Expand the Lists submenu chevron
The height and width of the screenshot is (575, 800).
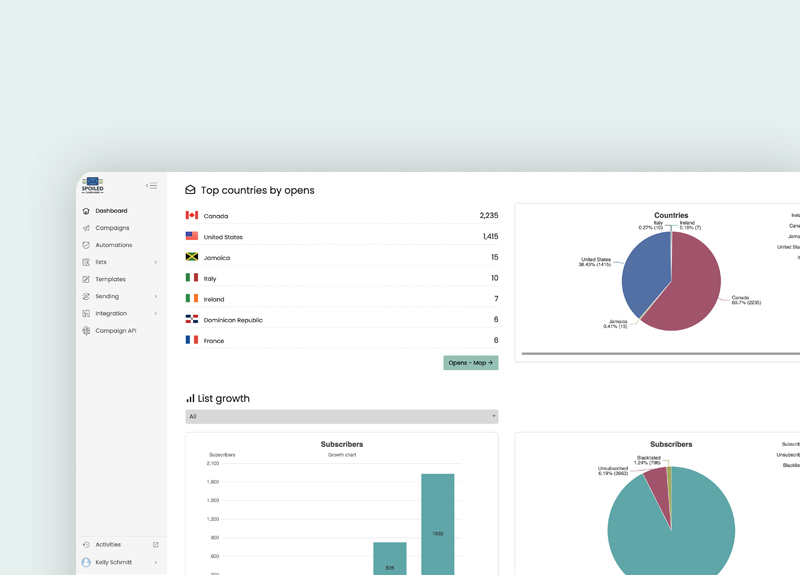pyautogui.click(x=156, y=262)
